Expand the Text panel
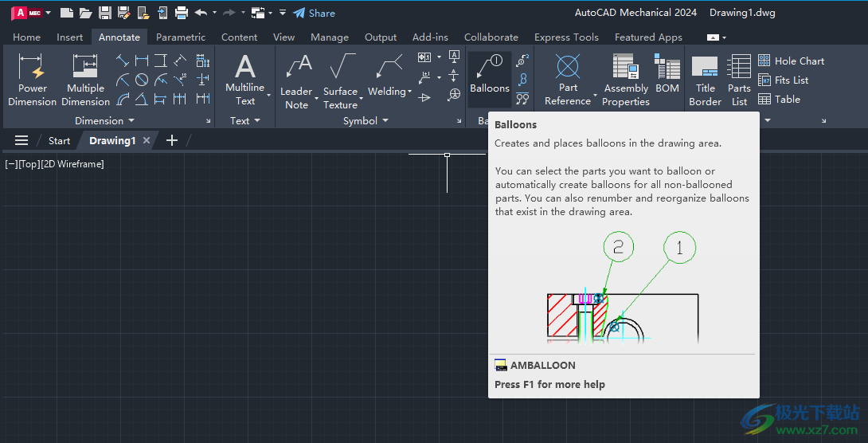The image size is (868, 443). [x=244, y=121]
